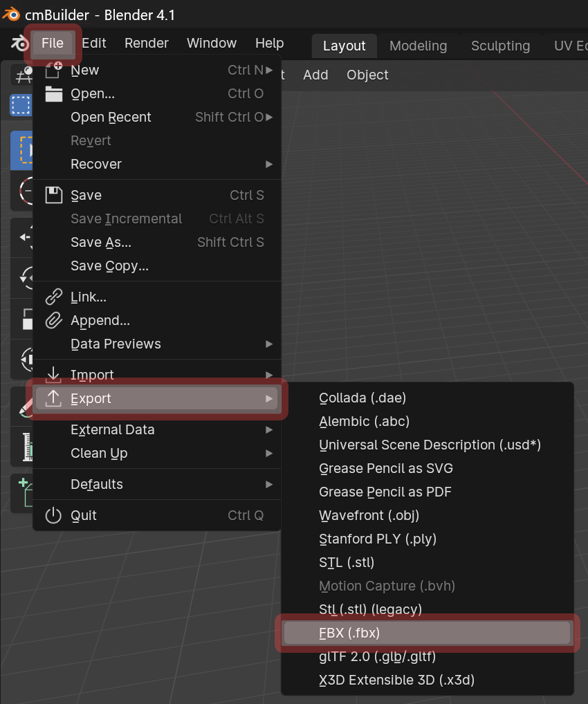Export as Stl (.stl) (legacy)
Screen dimensions: 588x704
(x=428, y=610)
